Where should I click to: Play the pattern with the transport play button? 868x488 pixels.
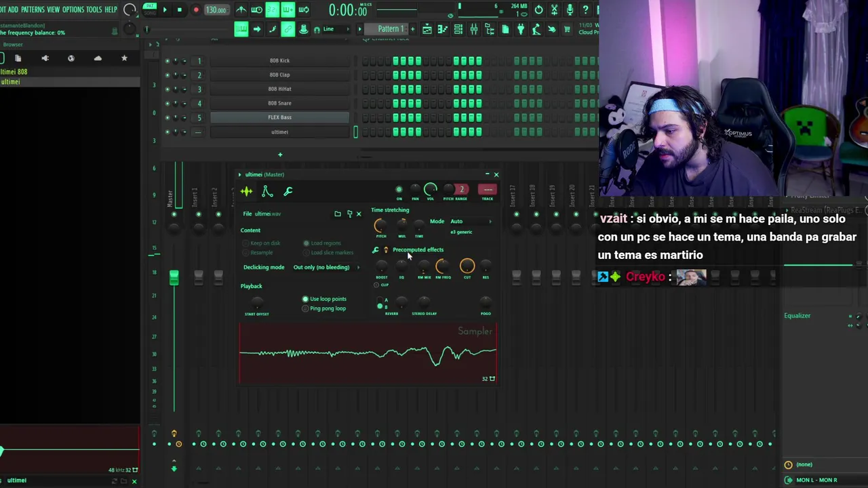[164, 9]
